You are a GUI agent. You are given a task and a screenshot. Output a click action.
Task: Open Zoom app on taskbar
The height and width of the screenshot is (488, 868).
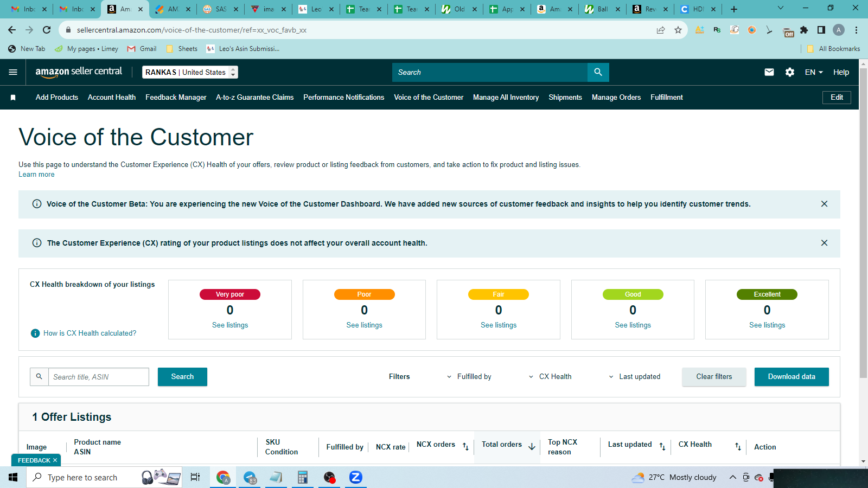355,477
